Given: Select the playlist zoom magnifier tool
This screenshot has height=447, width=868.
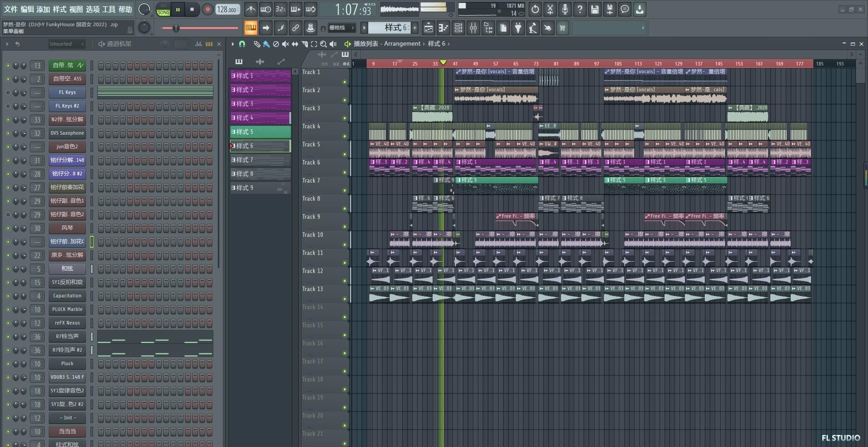Looking at the screenshot, I should pyautogui.click(x=323, y=44).
